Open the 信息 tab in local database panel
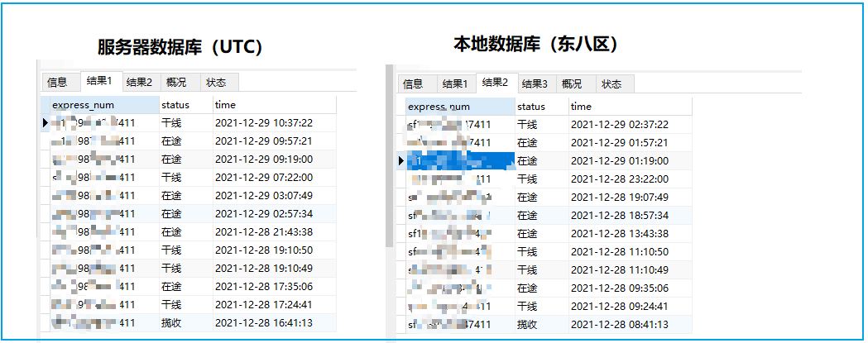 417,84
